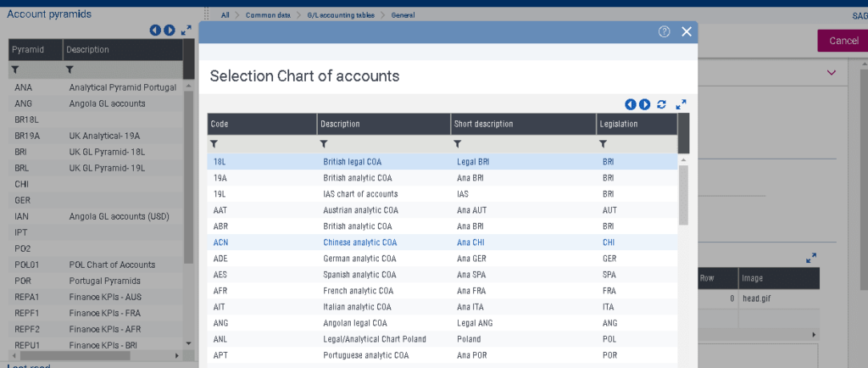
Task: Navigate to Common data breadcrumb
Action: (268, 15)
